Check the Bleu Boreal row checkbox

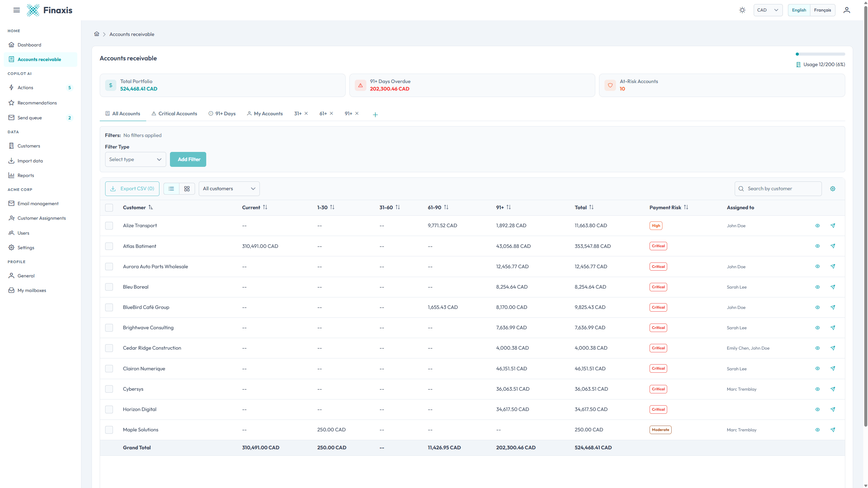[x=109, y=287]
